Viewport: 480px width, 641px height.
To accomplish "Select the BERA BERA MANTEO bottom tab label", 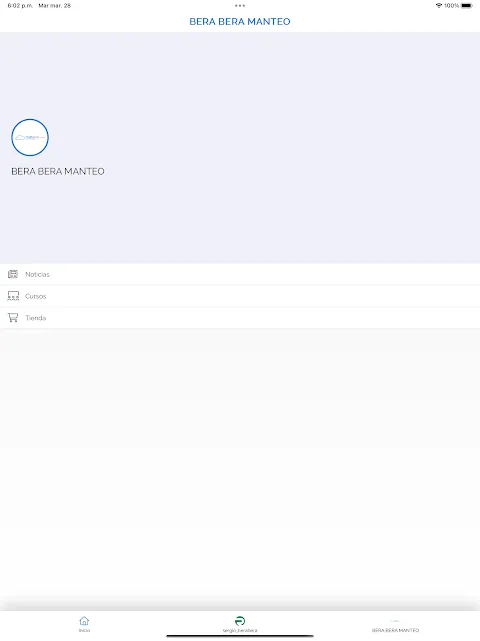I will coord(395,630).
